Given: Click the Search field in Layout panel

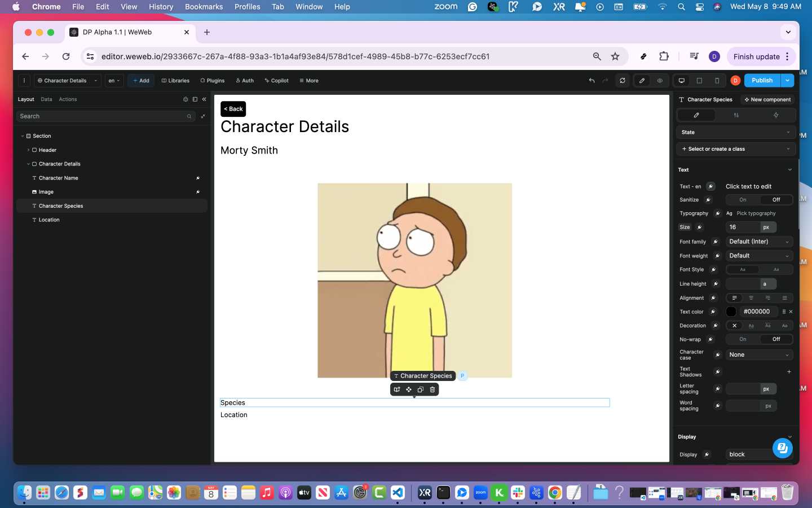Looking at the screenshot, I should click(105, 116).
